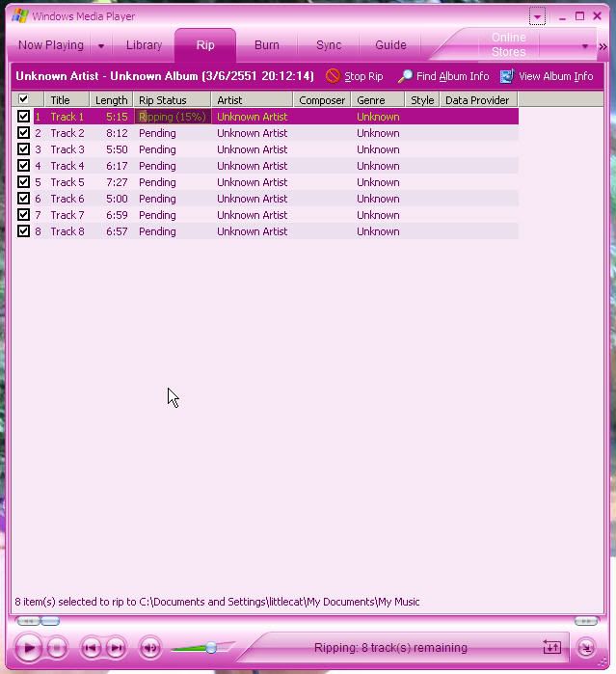Minimize the Windows Media Player window
This screenshot has width=616, height=674.
(562, 16)
